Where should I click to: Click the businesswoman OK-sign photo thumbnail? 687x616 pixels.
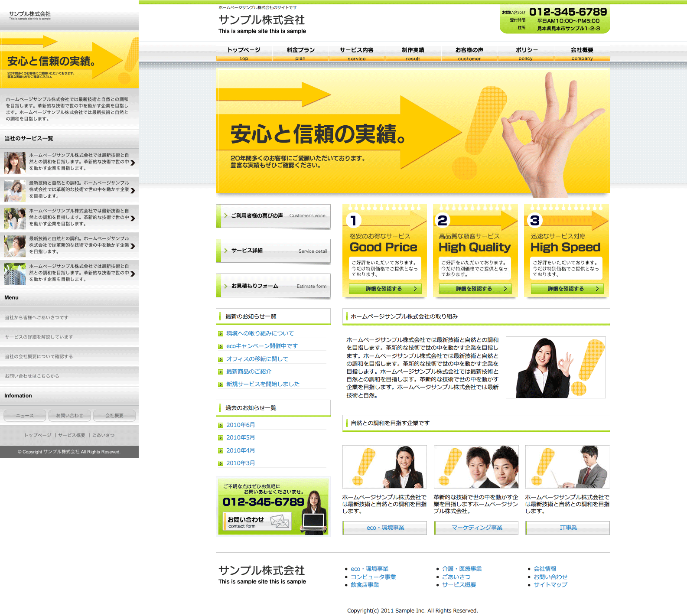[556, 367]
